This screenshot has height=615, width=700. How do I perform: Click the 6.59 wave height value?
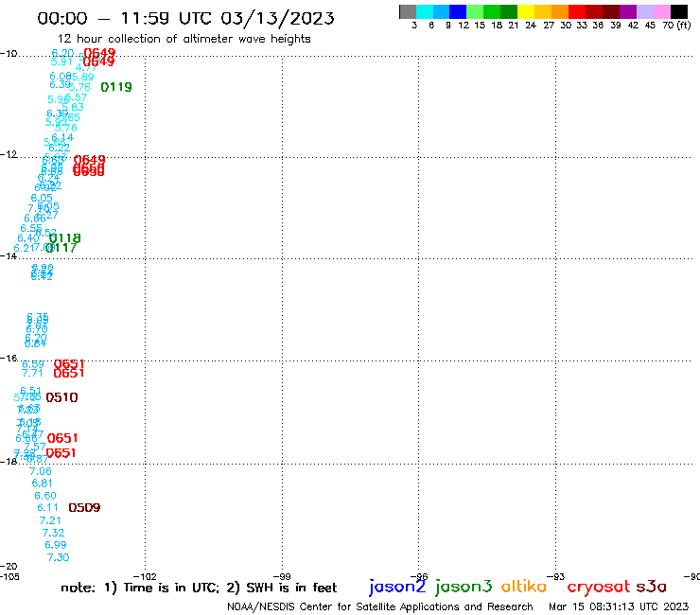point(33,364)
